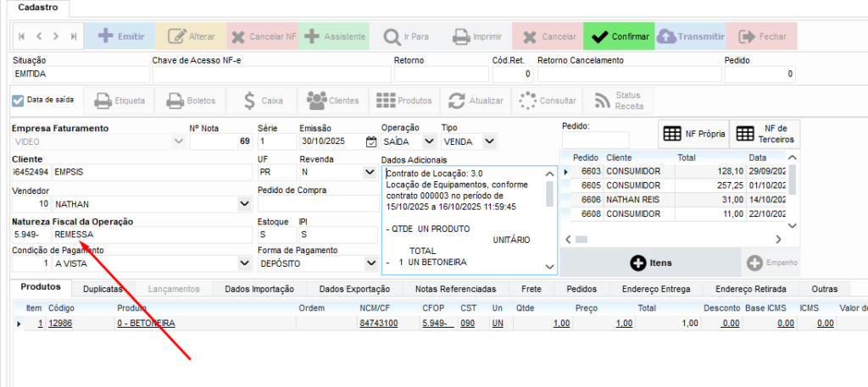868x387 pixels.
Task: Expand the Tipo VENDA dropdown
Action: [x=490, y=141]
